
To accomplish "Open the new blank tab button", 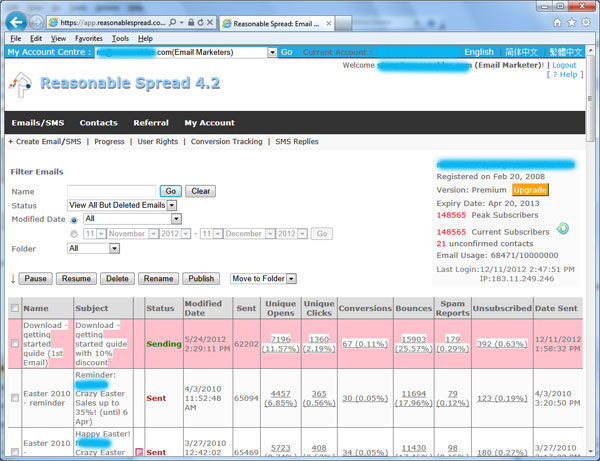I will (343, 23).
